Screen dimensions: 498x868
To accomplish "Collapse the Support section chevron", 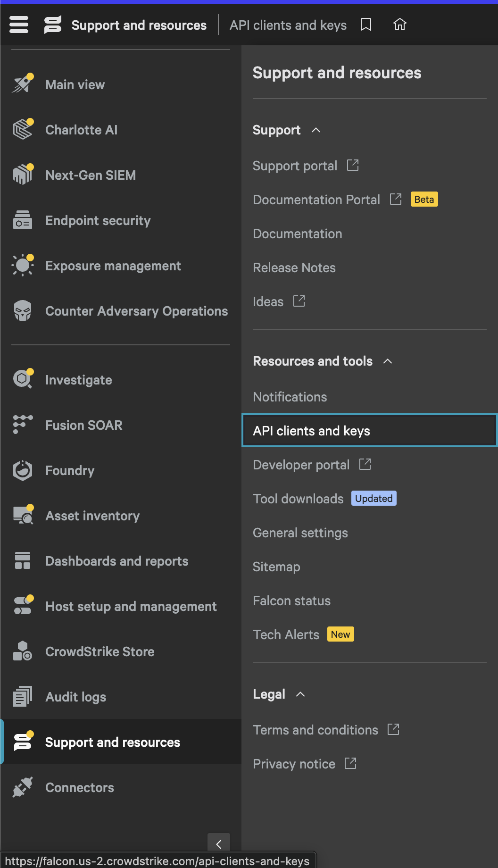I will point(316,130).
